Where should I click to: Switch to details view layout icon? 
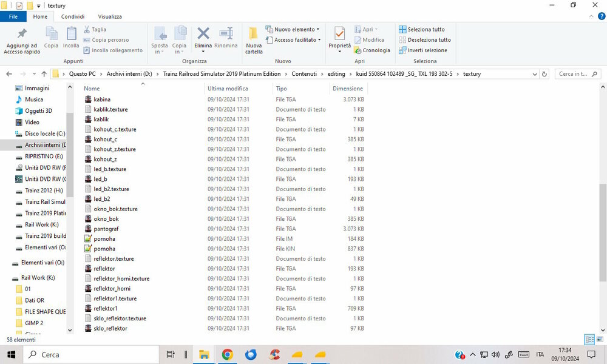pyautogui.click(x=589, y=340)
